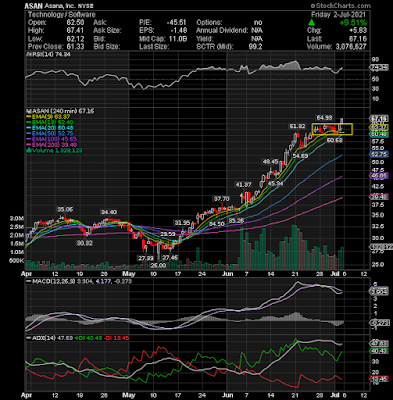Select the Prev Close value 61.33
This screenshot has width=393, height=400.
point(75,47)
